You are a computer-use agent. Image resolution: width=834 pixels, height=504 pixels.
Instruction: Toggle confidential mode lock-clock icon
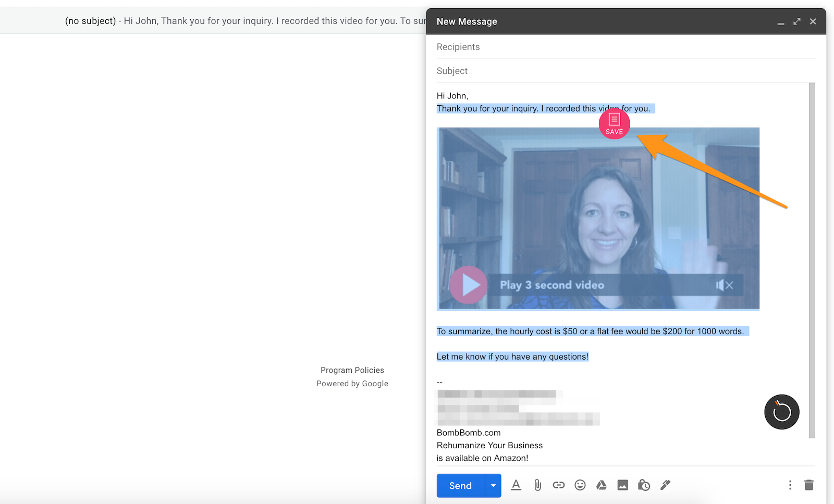coord(644,485)
